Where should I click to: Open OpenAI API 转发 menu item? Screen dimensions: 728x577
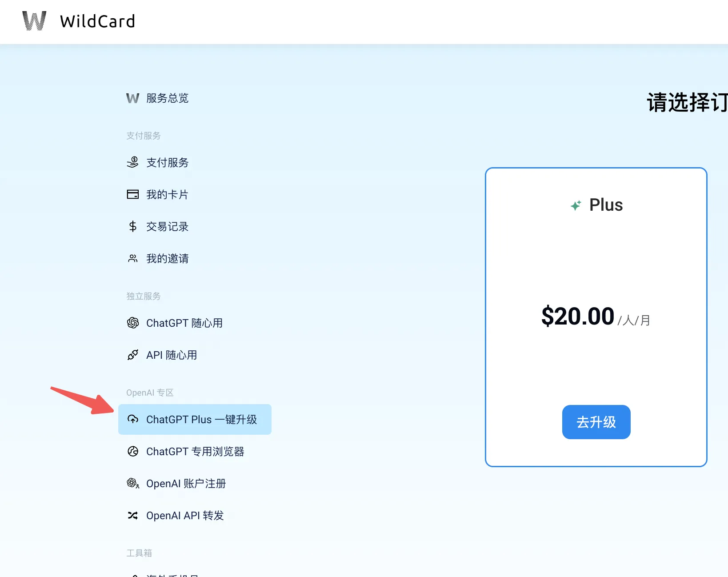tap(185, 515)
